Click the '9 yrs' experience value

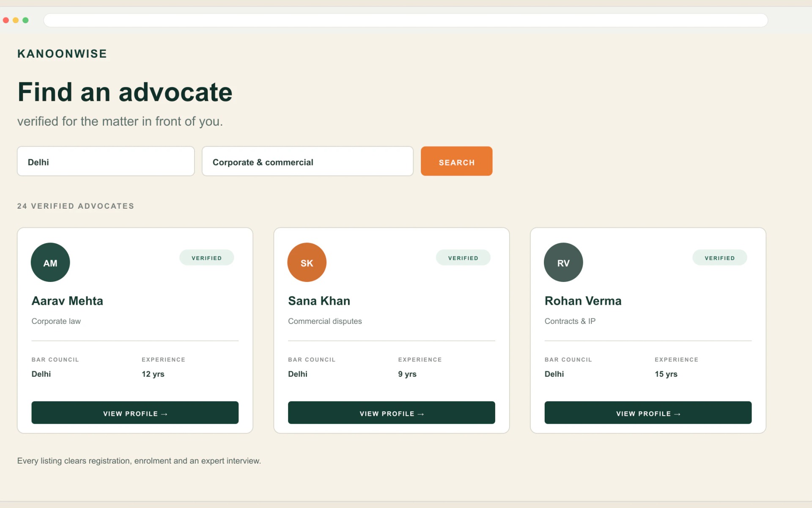(407, 374)
